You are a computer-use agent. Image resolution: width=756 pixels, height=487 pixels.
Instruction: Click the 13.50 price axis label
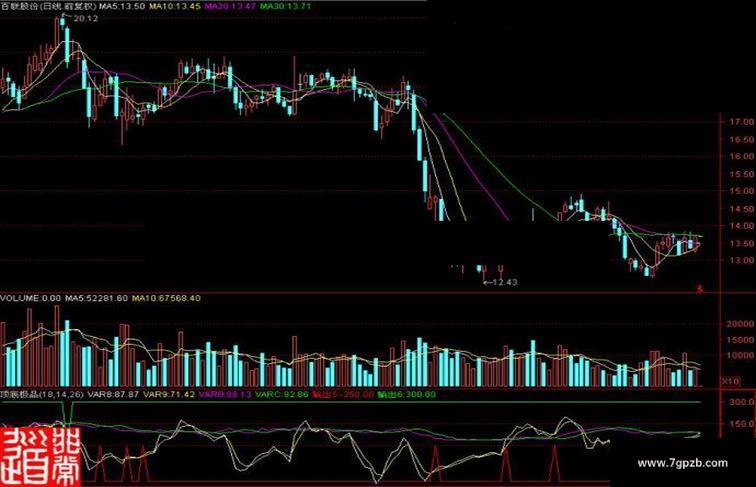742,243
